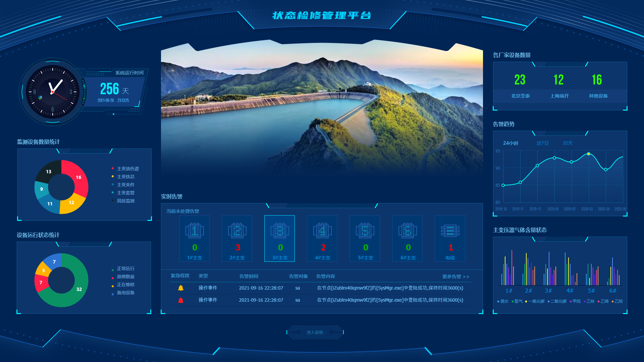Select the 1#主变 transformer icon card
The width and height of the screenshot is (644, 362).
coord(195,238)
